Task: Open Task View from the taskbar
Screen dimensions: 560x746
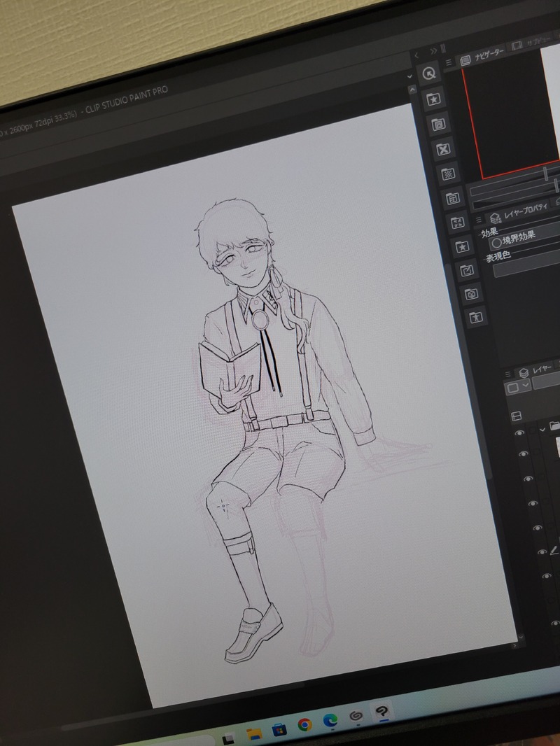Action: coord(229,738)
